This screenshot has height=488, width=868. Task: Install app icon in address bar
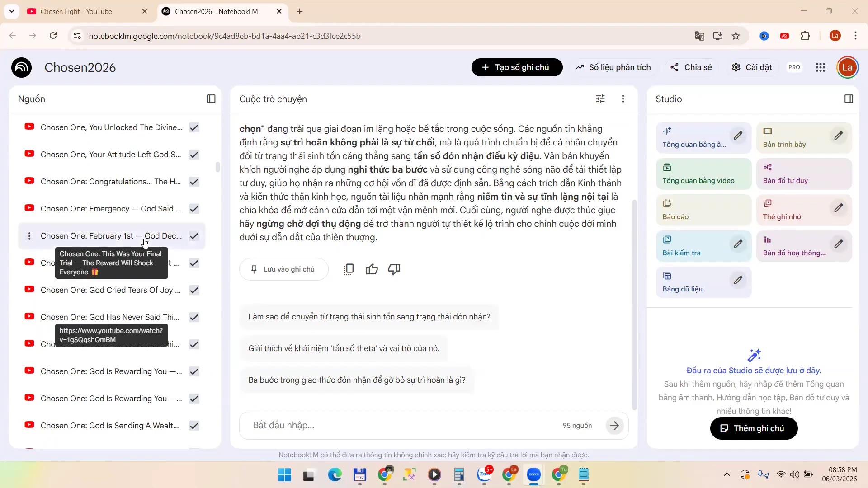pos(717,36)
